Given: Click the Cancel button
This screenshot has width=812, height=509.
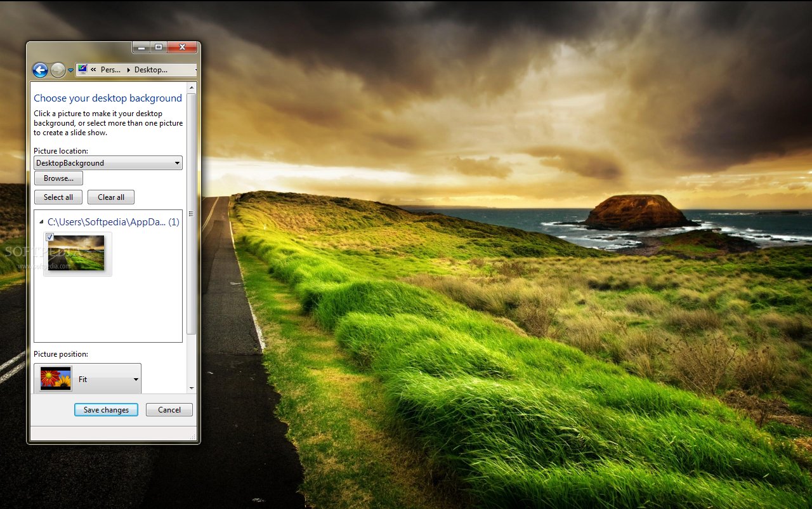Looking at the screenshot, I should (x=169, y=410).
